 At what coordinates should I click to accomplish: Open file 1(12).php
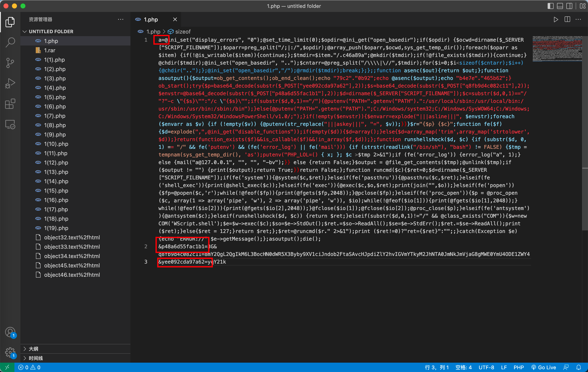[x=75, y=163]
